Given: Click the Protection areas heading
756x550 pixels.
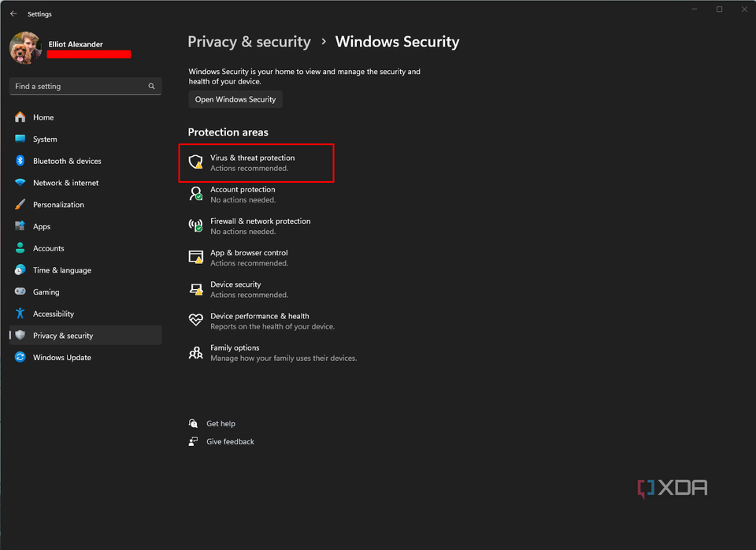Looking at the screenshot, I should 228,132.
